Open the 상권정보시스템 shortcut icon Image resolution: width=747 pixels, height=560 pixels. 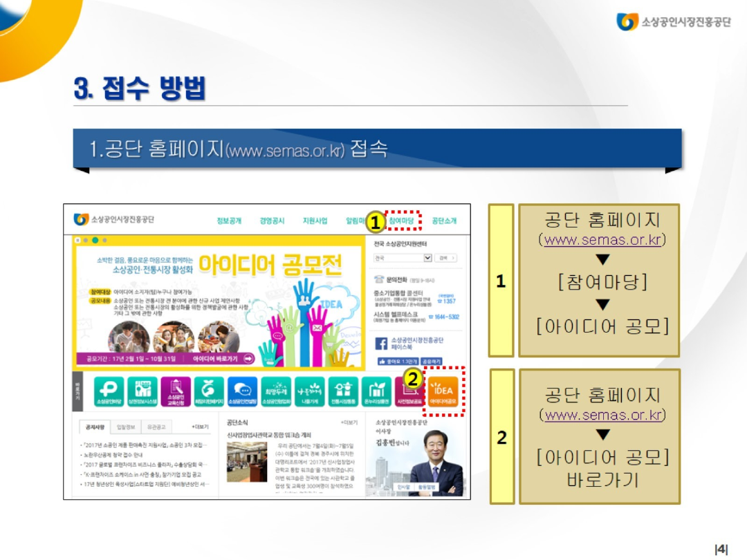point(143,391)
